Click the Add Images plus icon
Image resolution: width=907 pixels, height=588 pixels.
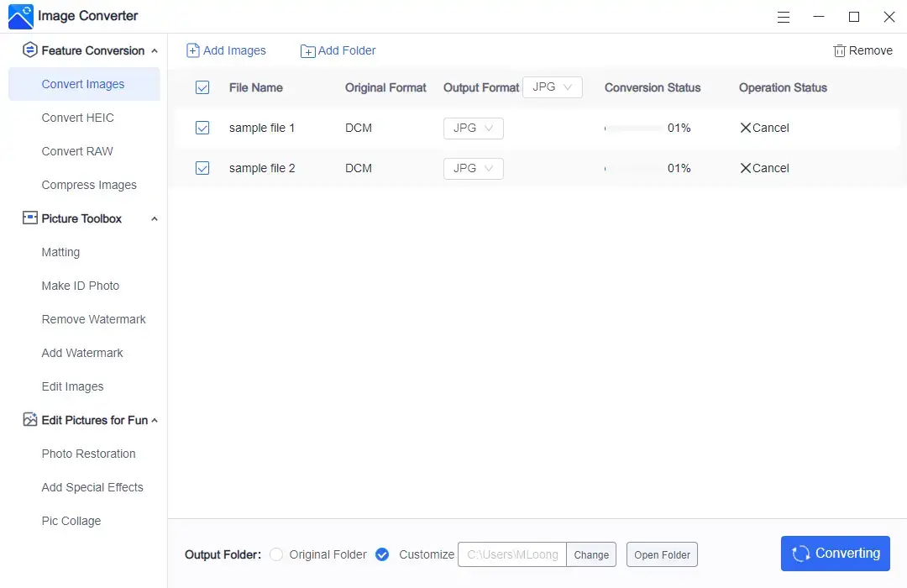(x=193, y=50)
